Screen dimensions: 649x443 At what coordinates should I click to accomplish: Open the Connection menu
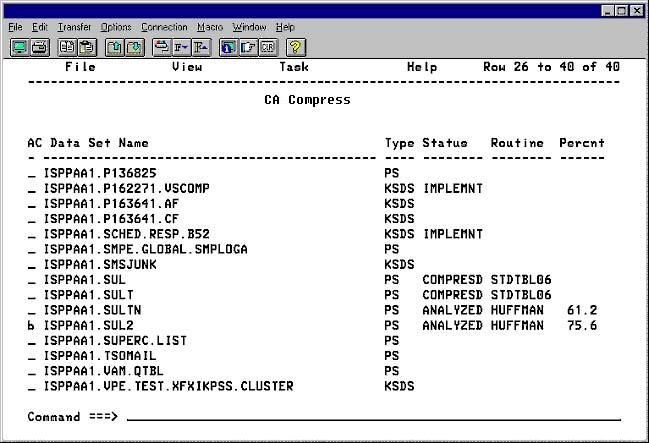pos(164,26)
